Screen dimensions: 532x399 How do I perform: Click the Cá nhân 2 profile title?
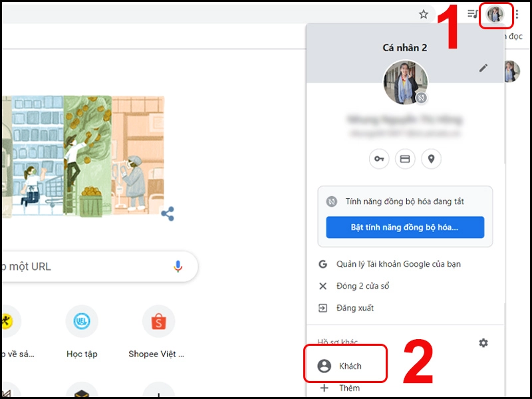[405, 47]
